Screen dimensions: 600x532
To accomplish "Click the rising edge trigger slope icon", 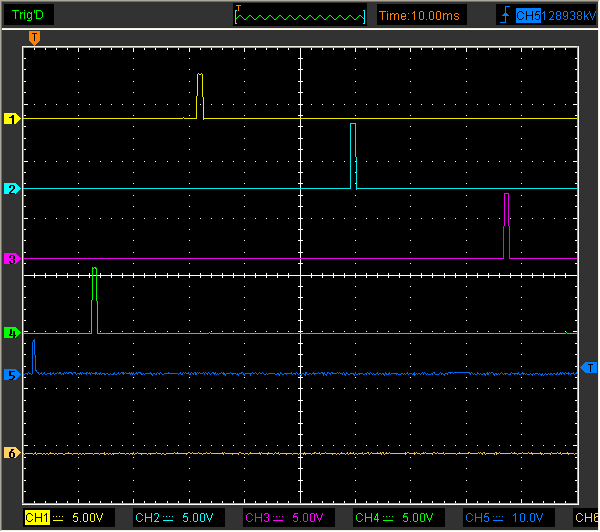I will click(x=505, y=15).
